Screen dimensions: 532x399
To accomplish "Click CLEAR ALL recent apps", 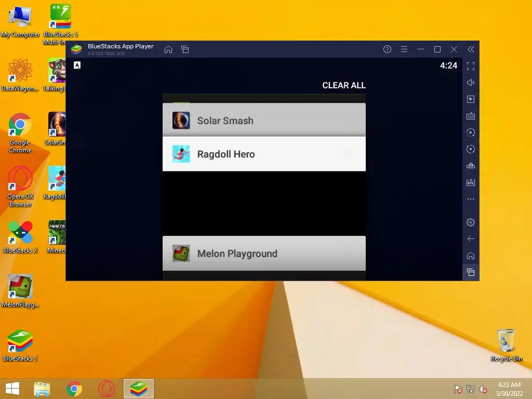I will point(344,85).
